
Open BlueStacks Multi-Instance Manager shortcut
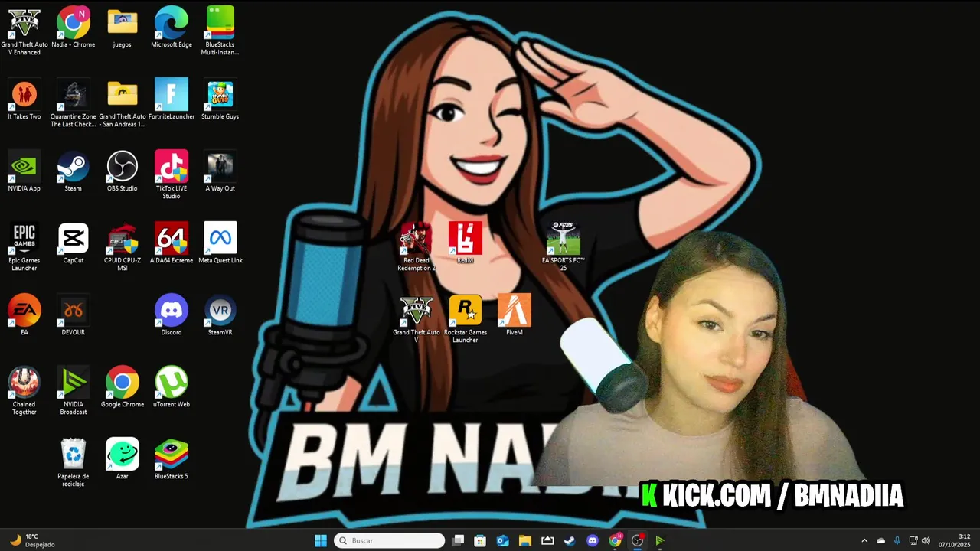(220, 31)
